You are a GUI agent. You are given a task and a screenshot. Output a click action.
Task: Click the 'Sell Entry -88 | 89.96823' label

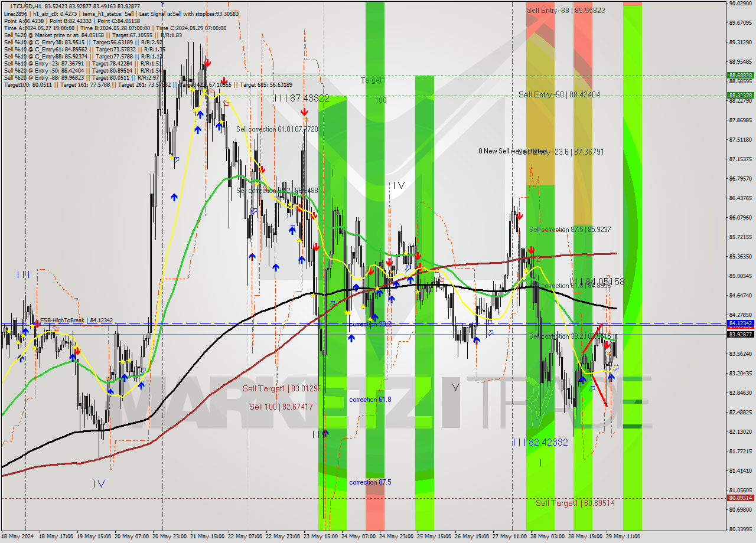(566, 11)
